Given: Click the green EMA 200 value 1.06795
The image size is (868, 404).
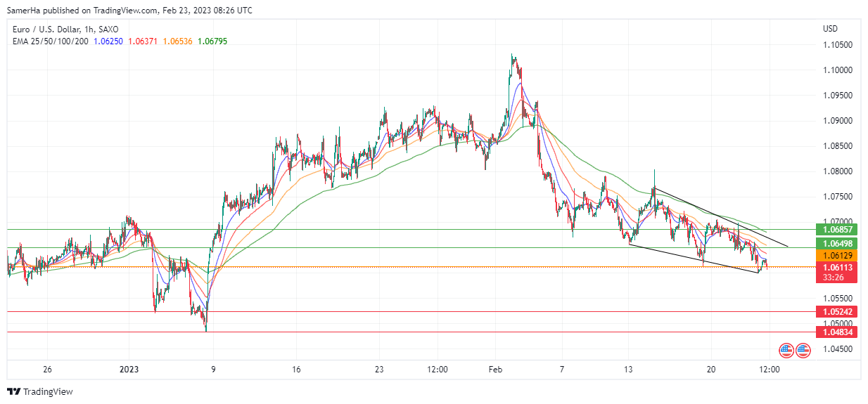Looking at the screenshot, I should 212,41.
